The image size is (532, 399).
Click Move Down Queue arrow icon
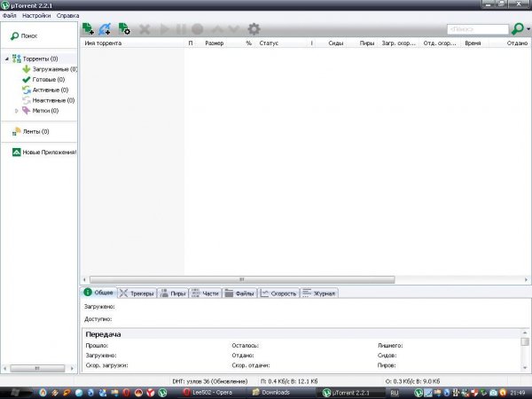click(234, 29)
